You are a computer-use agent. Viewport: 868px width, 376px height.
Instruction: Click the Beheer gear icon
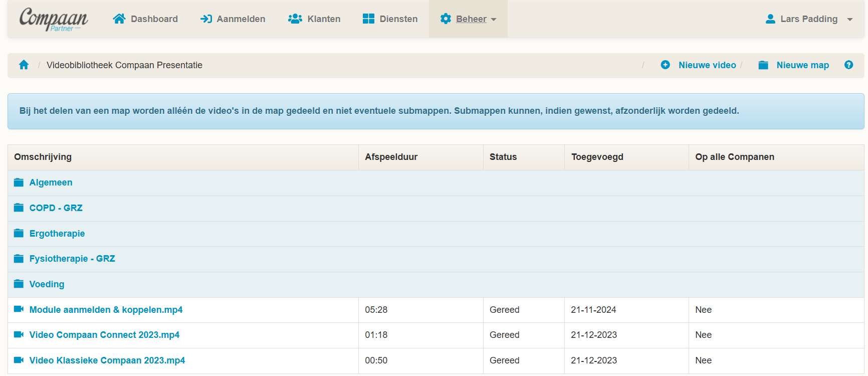[x=446, y=19]
